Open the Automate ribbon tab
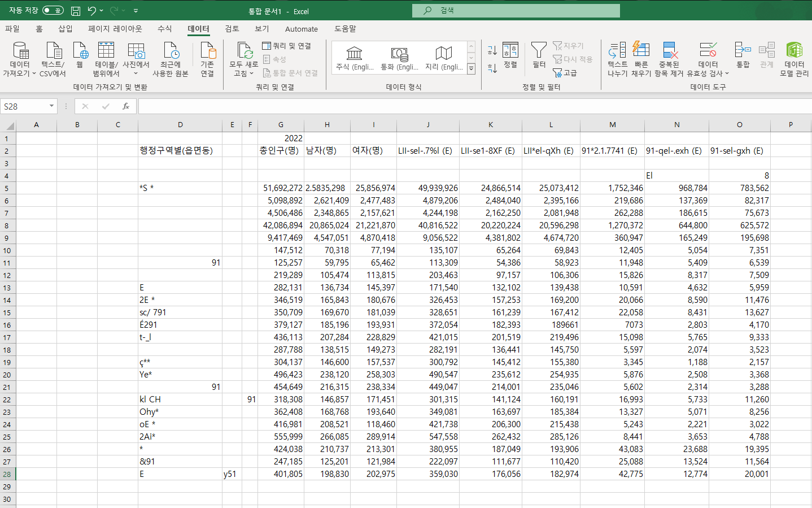 pos(302,29)
